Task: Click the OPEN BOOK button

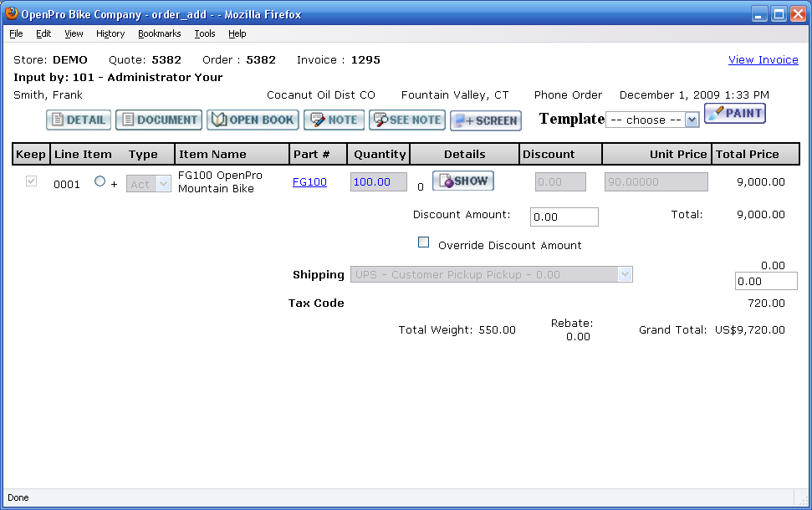Action: point(253,120)
